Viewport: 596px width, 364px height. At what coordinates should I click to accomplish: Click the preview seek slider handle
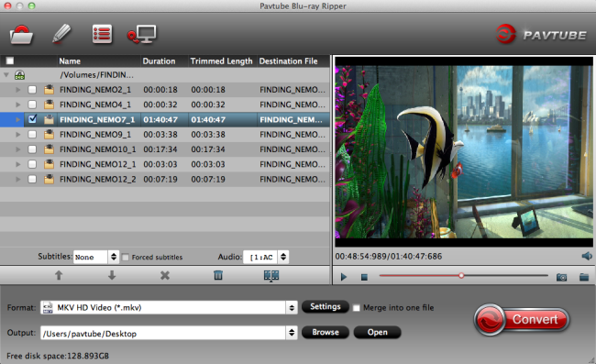(461, 275)
